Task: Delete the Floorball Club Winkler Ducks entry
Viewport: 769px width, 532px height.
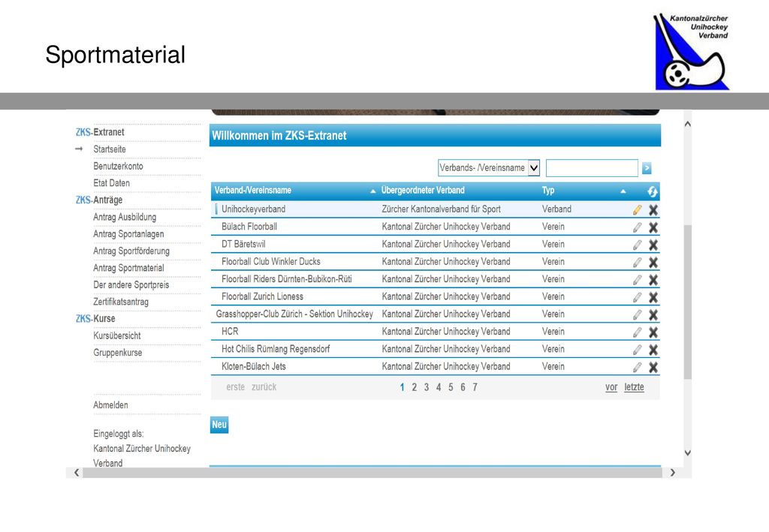Action: [653, 262]
